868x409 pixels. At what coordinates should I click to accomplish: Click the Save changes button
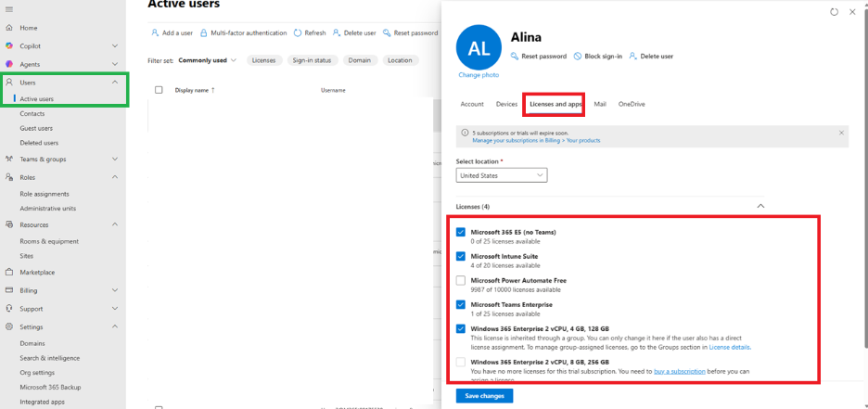coord(484,396)
